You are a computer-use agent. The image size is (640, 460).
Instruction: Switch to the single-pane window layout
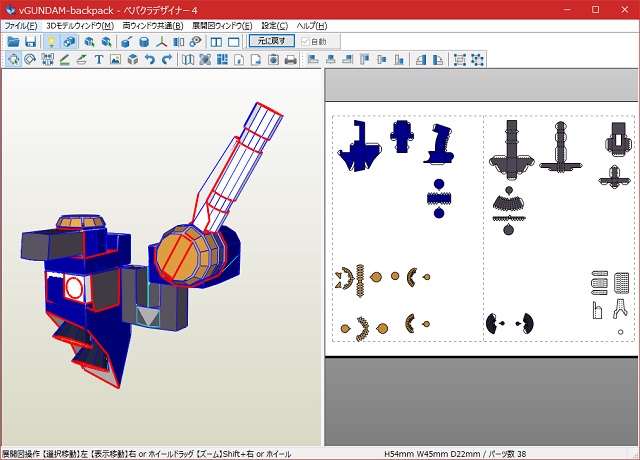(x=233, y=42)
